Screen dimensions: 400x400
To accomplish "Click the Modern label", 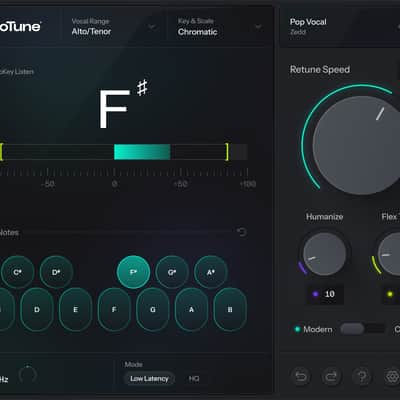I will [318, 329].
